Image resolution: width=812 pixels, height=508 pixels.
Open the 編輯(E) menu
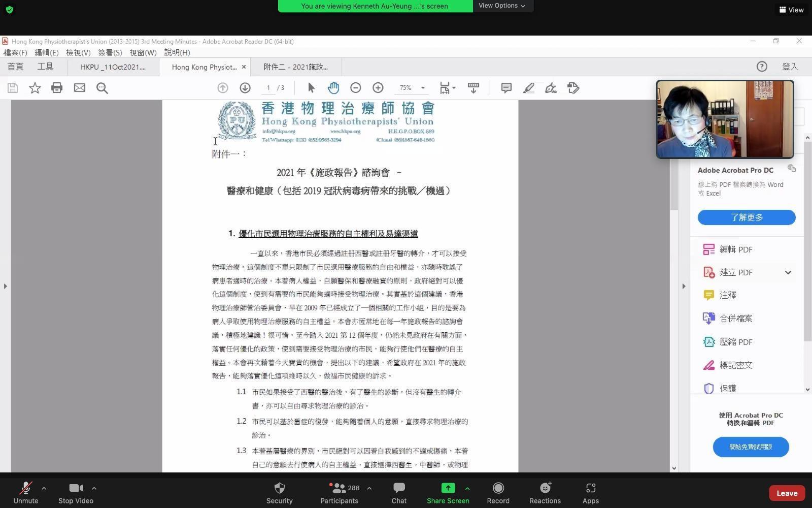46,52
